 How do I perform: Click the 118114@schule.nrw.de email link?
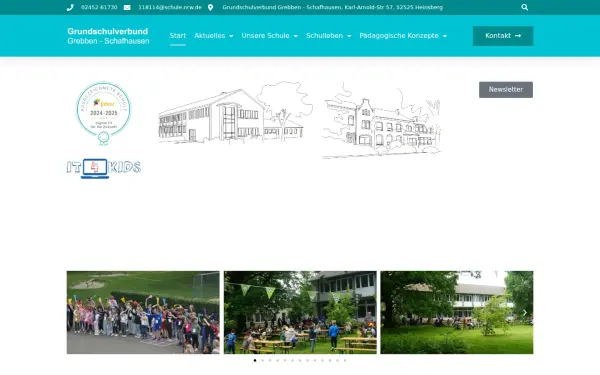170,7
